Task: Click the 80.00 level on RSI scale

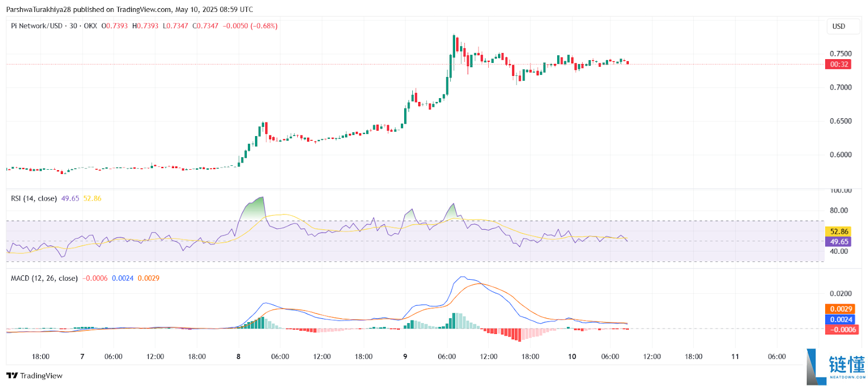Action: pyautogui.click(x=839, y=210)
